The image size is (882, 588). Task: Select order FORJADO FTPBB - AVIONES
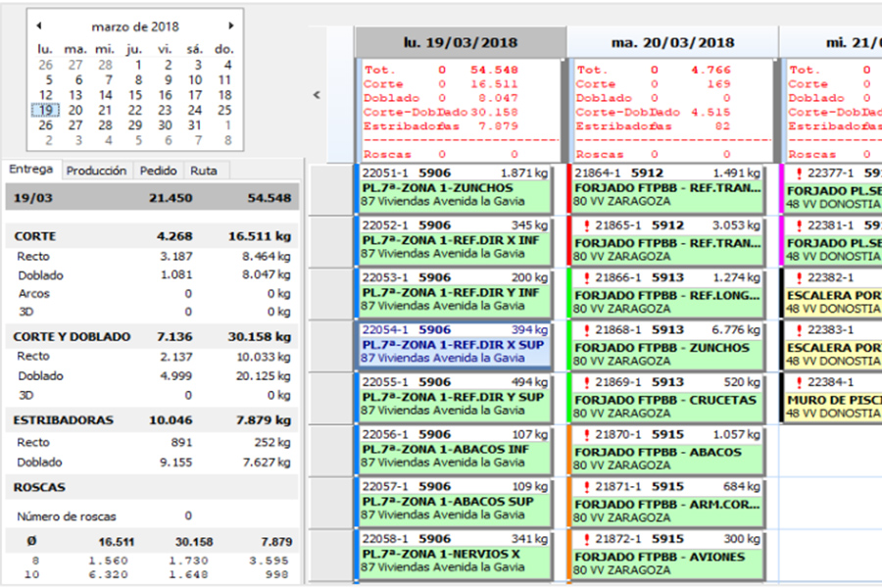(667, 555)
